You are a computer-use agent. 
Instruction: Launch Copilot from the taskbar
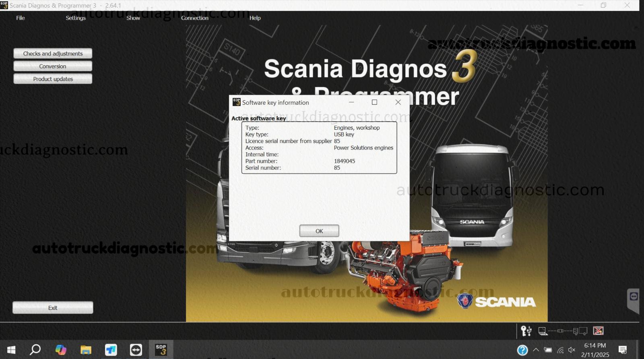(61, 349)
